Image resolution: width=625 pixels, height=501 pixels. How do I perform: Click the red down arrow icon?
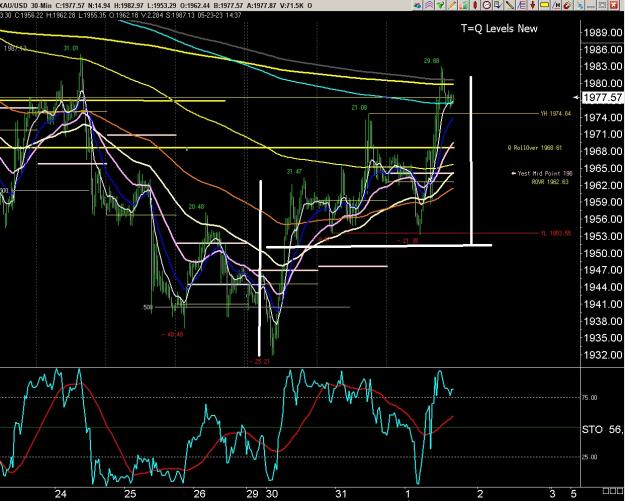click(533, 5)
